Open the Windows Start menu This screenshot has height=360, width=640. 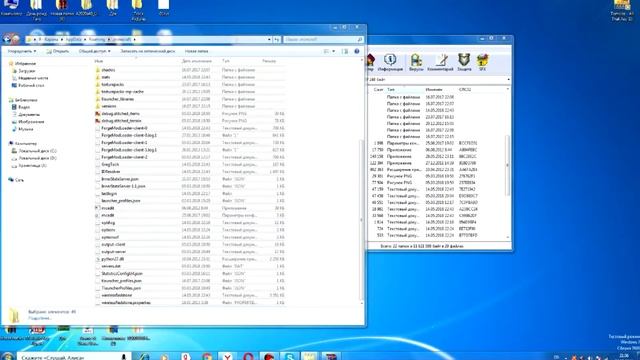click(8, 356)
